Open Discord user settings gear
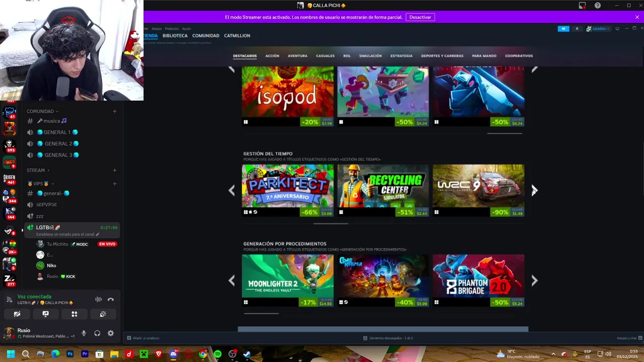Viewport: 644px width, 362px height. click(111, 333)
